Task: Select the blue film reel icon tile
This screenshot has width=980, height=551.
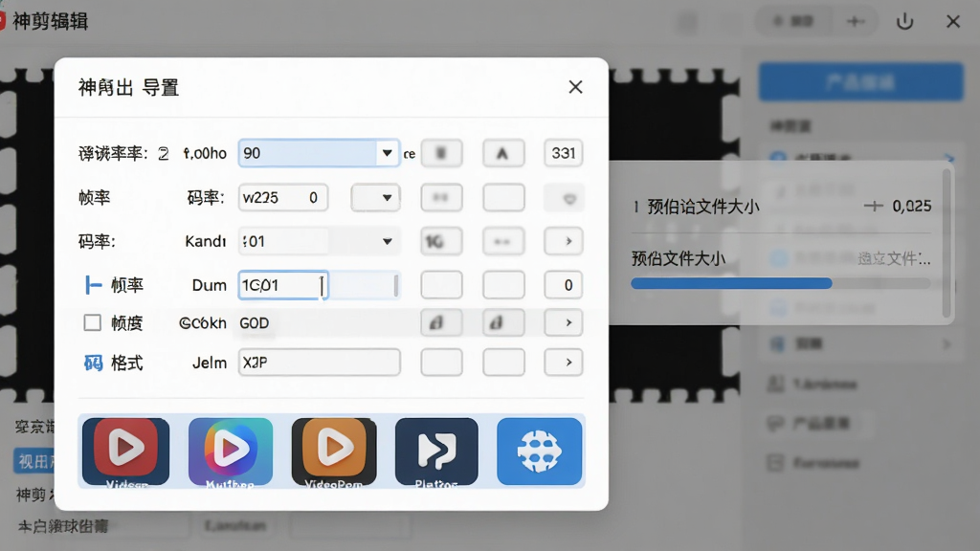Action: click(540, 452)
